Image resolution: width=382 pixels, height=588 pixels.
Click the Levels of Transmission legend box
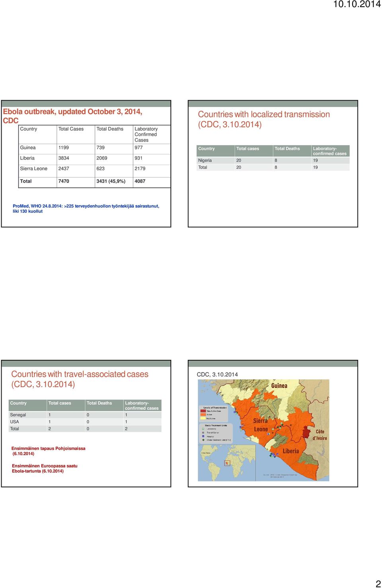coord(215,413)
